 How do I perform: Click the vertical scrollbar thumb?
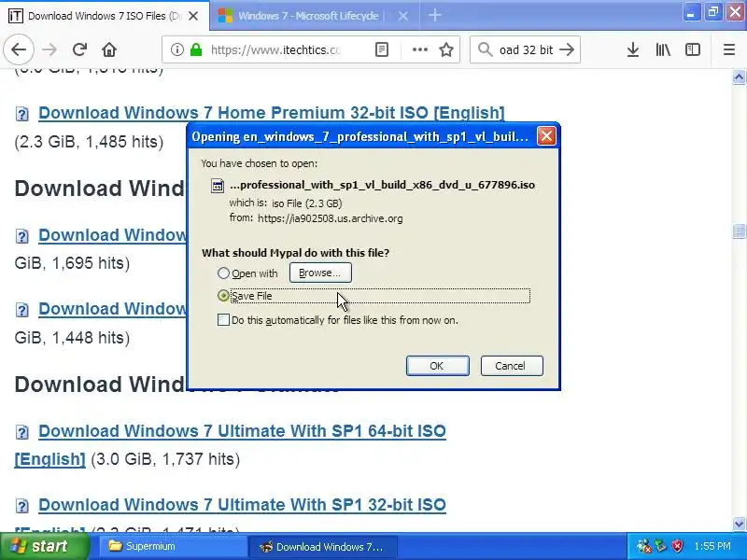(739, 231)
